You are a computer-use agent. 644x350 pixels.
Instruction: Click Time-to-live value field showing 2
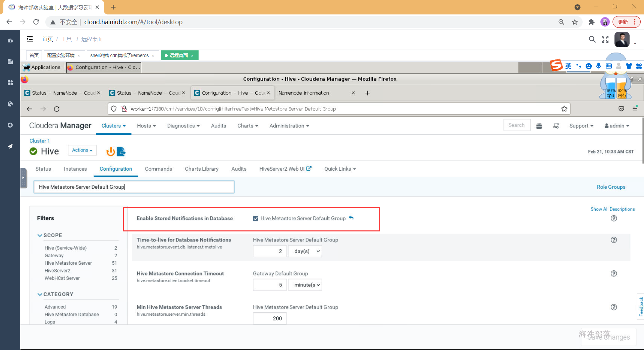[x=270, y=251]
